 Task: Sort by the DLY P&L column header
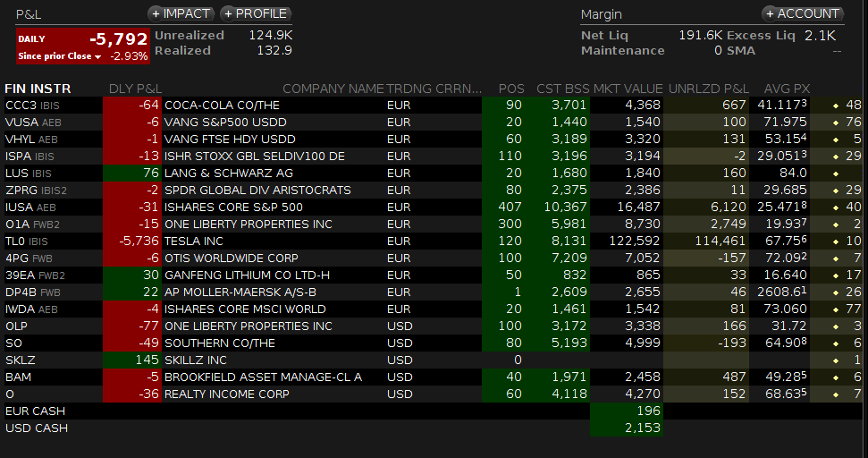(x=134, y=89)
